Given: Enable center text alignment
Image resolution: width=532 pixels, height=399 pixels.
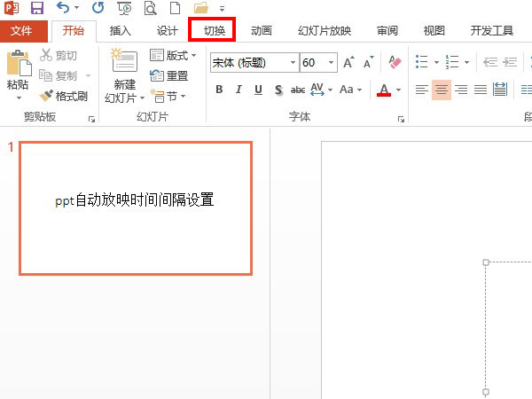Looking at the screenshot, I should click(x=441, y=90).
